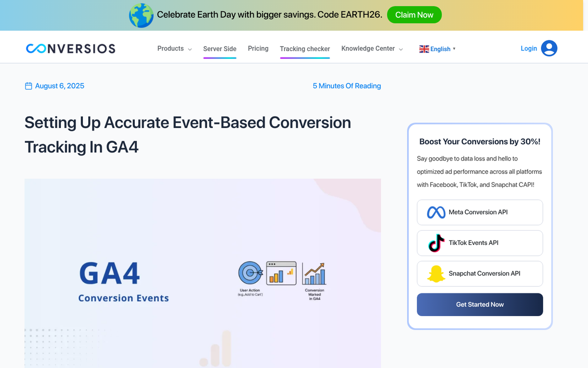Click the calendar icon beside the date
The height and width of the screenshot is (368, 588).
28,86
